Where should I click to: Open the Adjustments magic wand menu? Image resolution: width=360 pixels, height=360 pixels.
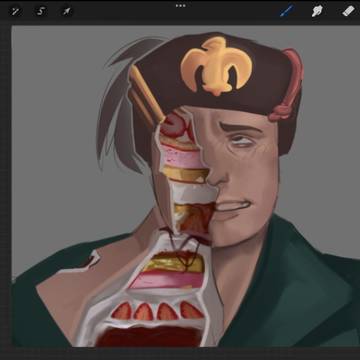coord(15,11)
